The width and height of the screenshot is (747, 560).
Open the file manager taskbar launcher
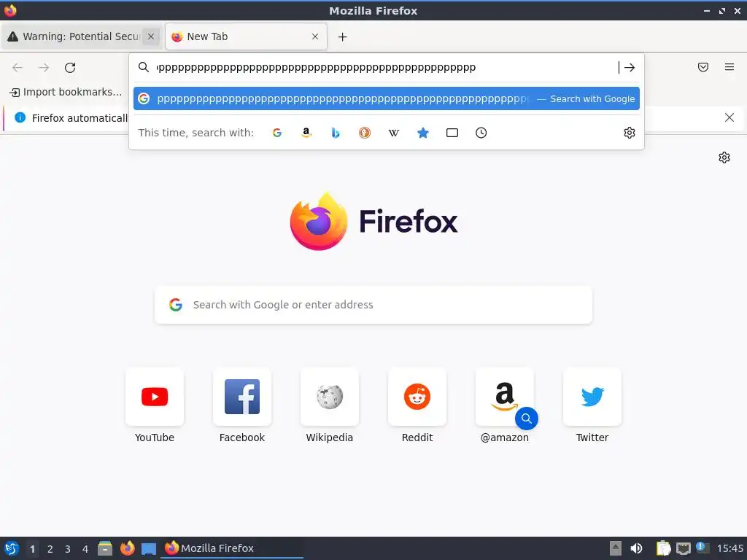105,548
